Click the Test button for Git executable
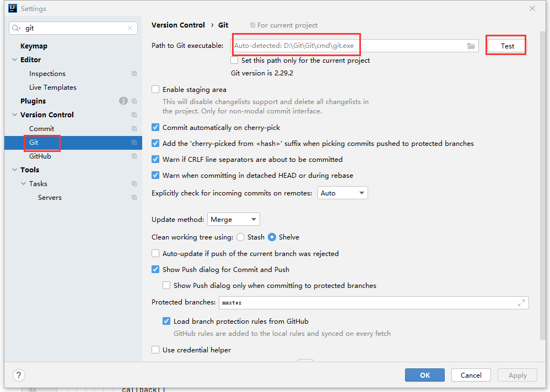550x392 pixels. (x=507, y=46)
